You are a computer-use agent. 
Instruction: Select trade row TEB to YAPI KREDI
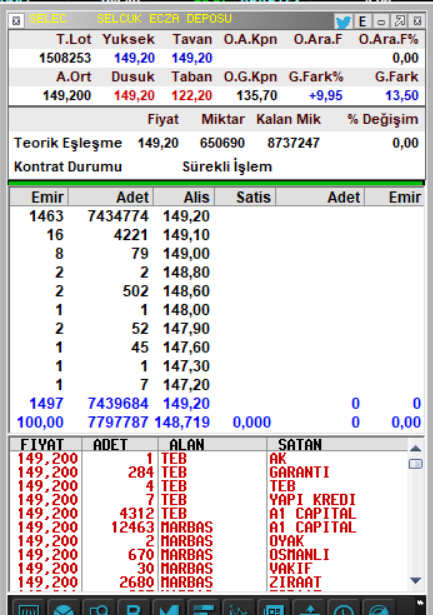208,500
